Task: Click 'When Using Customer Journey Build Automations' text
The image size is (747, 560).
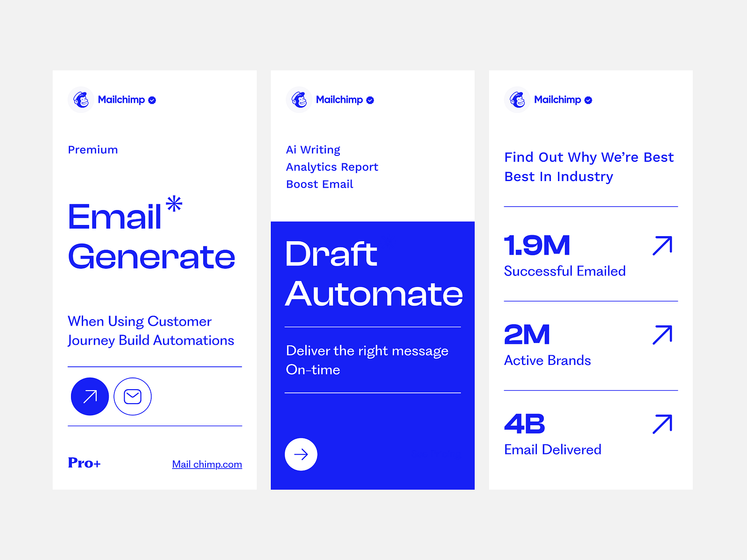Action: [151, 331]
